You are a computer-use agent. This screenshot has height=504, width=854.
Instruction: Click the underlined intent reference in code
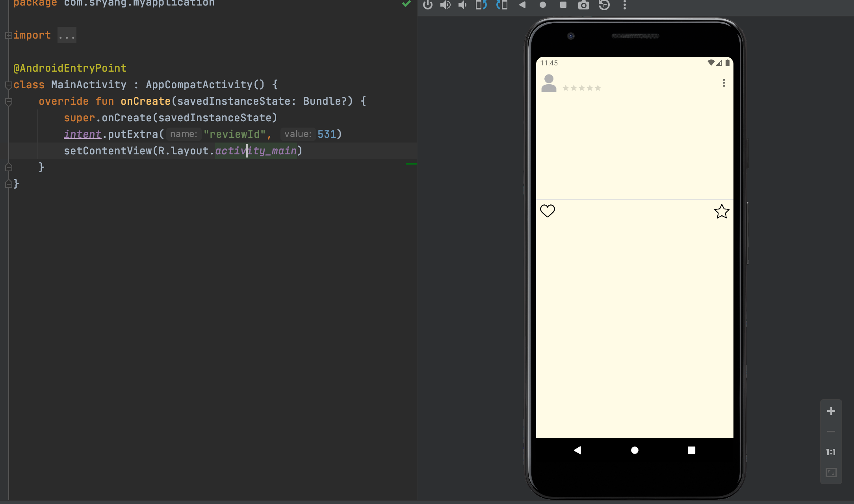point(82,134)
